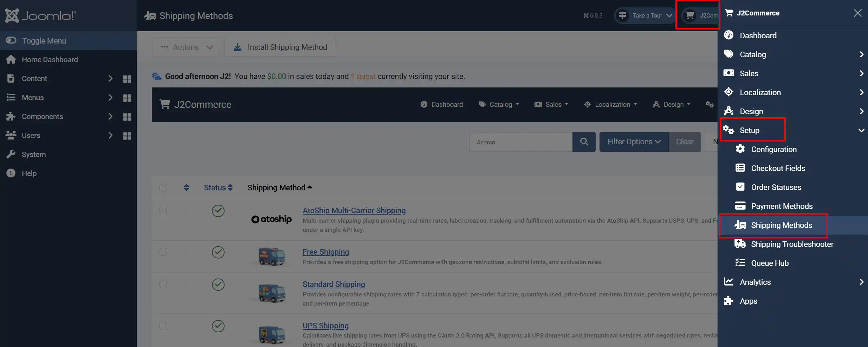Open Components dashboard grid icon

pyautogui.click(x=127, y=117)
